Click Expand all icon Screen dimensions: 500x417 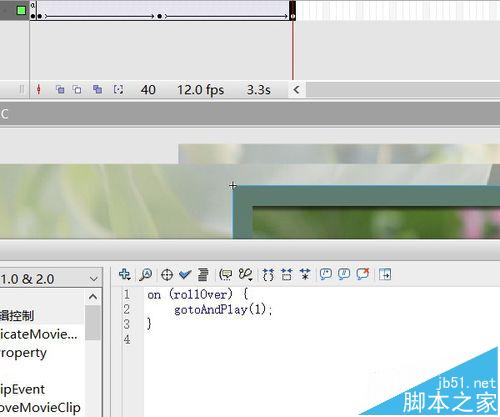[305, 275]
